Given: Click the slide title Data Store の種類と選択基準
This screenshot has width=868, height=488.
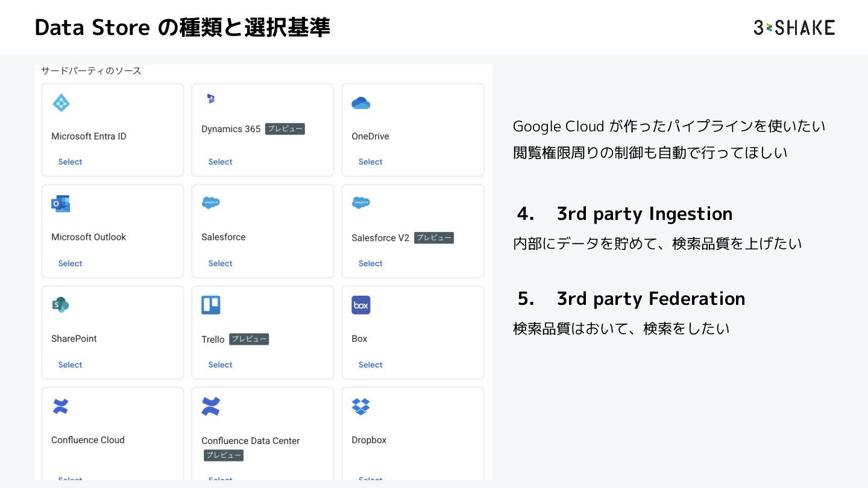Looking at the screenshot, I should [x=183, y=27].
